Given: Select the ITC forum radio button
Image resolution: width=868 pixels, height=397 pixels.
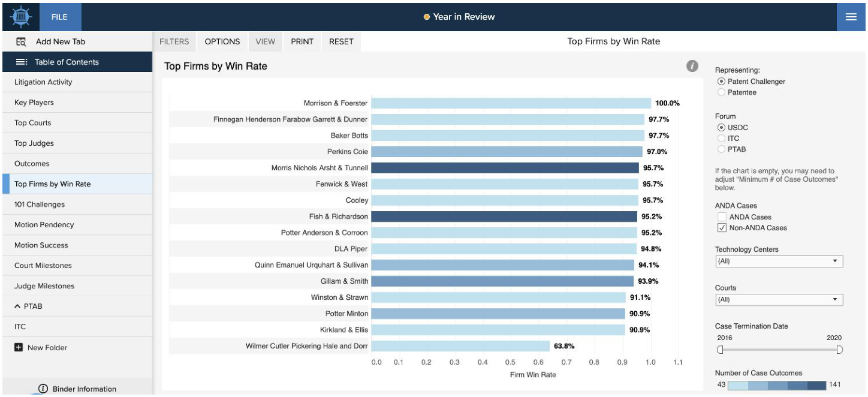Looking at the screenshot, I should [x=721, y=139].
